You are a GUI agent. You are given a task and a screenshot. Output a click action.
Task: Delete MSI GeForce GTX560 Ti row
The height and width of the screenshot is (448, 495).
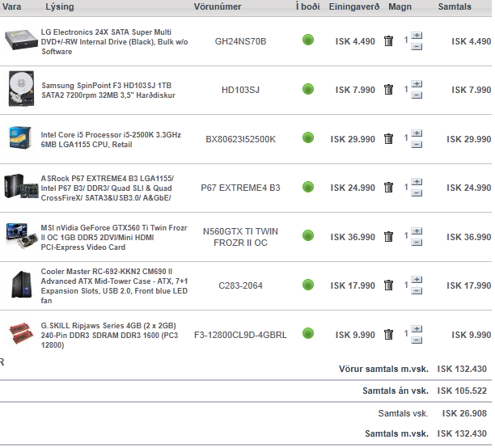[x=388, y=237]
